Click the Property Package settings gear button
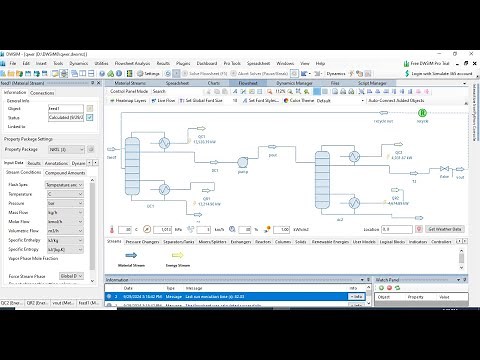 point(91,149)
